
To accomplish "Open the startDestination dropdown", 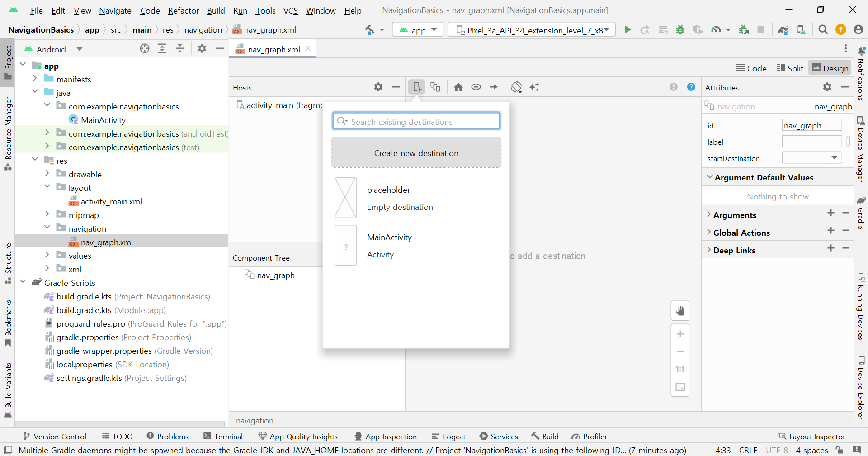I will pos(812,158).
